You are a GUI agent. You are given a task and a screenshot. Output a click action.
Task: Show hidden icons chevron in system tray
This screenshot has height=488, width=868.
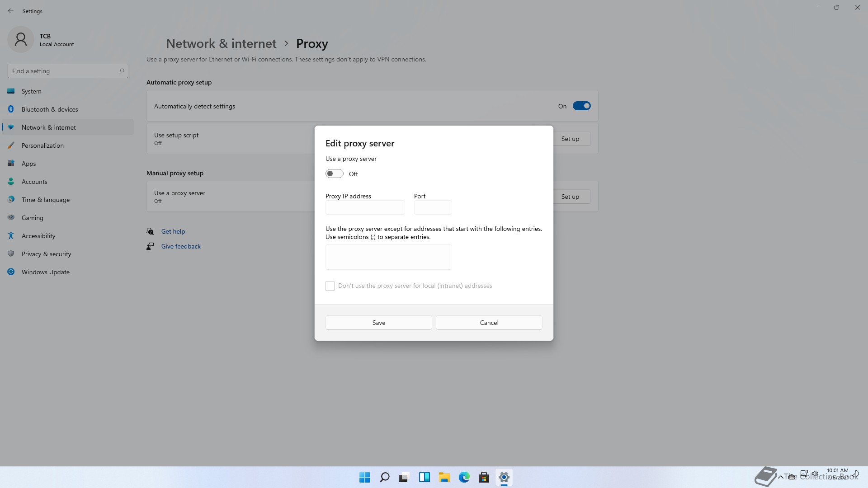click(780, 477)
